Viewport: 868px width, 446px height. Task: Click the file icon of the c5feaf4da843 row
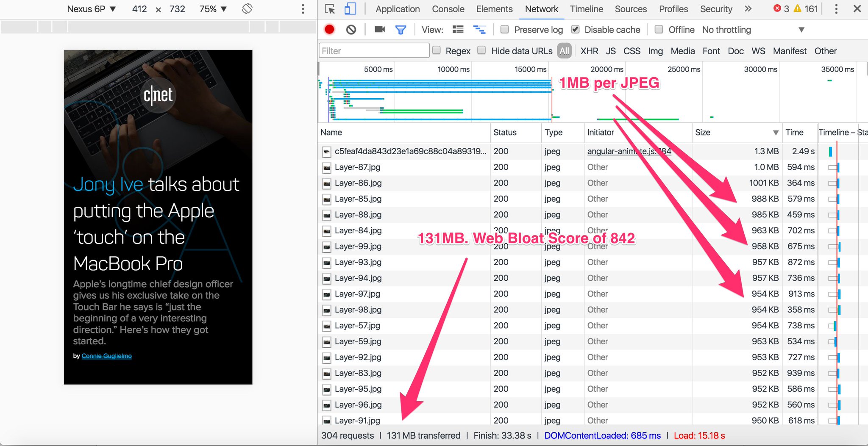326,152
